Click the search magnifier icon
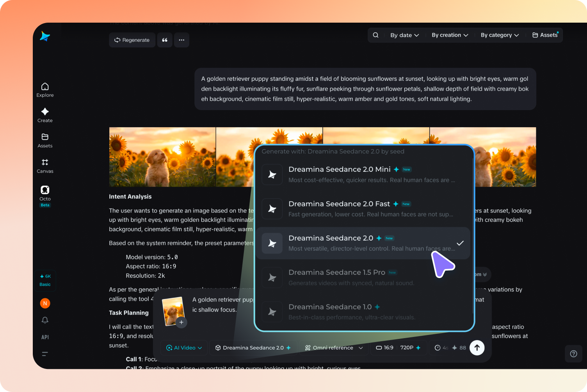 [x=375, y=35]
